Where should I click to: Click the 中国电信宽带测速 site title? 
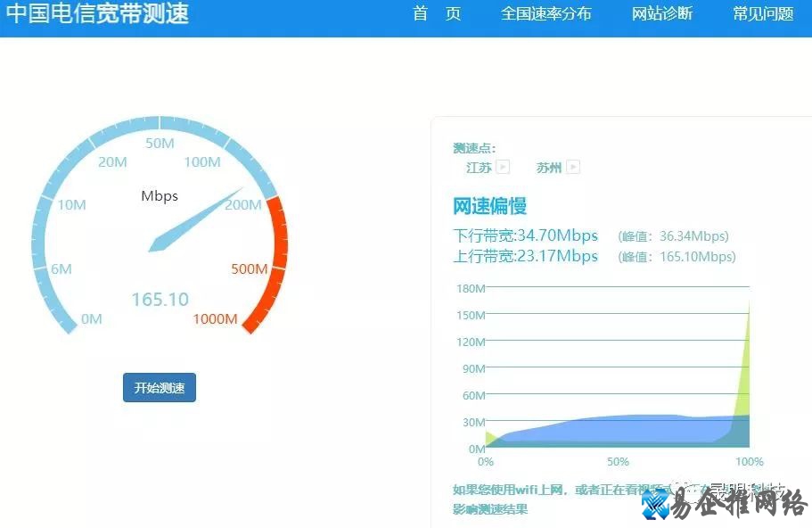tap(96, 12)
